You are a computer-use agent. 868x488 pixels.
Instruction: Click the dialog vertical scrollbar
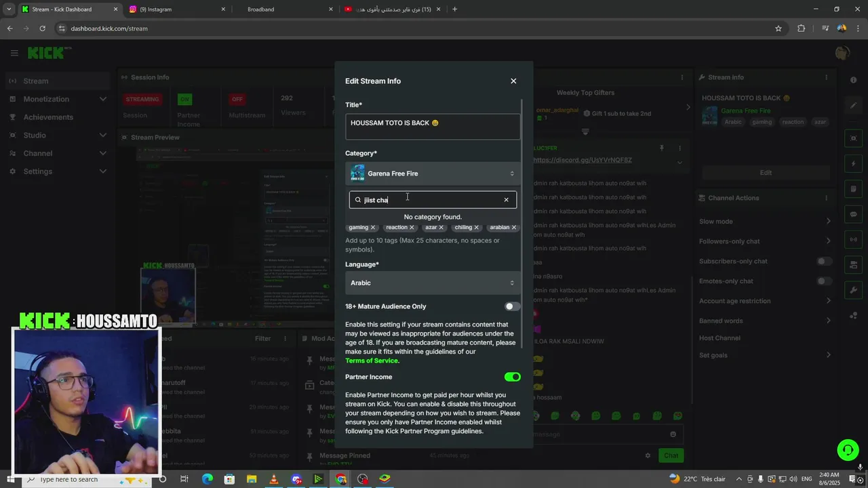pyautogui.click(x=522, y=224)
